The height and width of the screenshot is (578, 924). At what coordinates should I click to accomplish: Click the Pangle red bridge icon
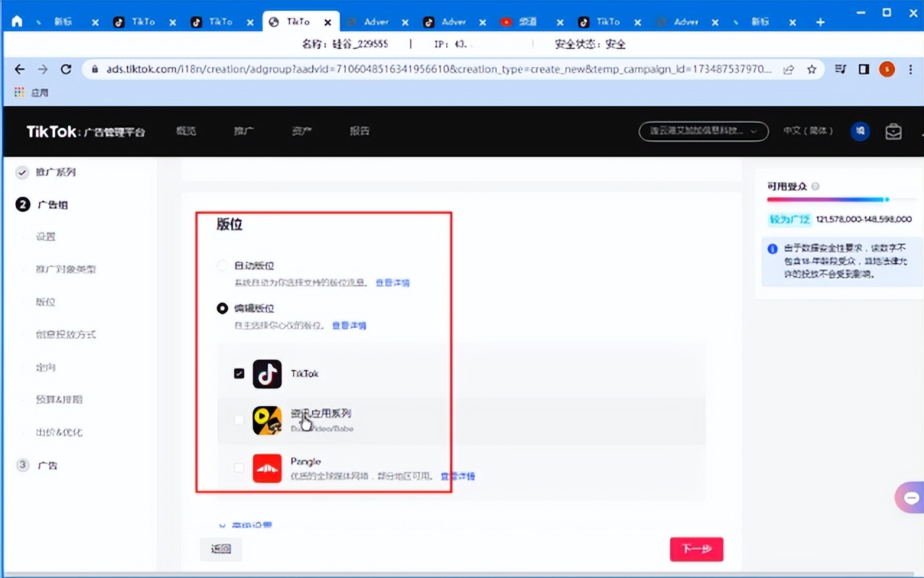coord(267,468)
